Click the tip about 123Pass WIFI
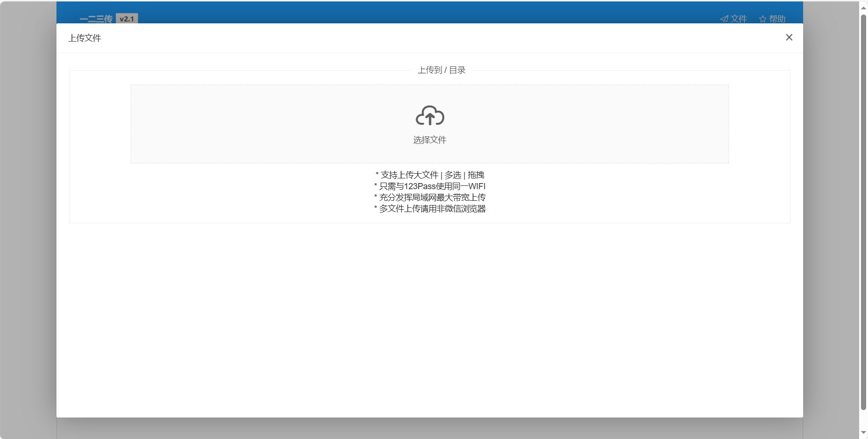 point(429,186)
